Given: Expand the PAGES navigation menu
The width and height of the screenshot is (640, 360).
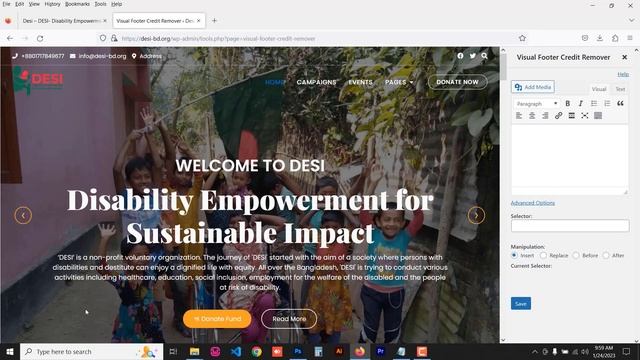Looking at the screenshot, I should (x=399, y=82).
